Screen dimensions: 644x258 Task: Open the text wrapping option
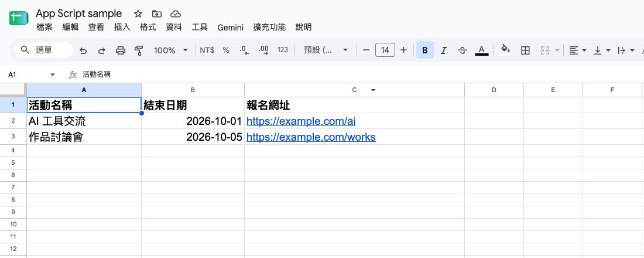tap(625, 50)
